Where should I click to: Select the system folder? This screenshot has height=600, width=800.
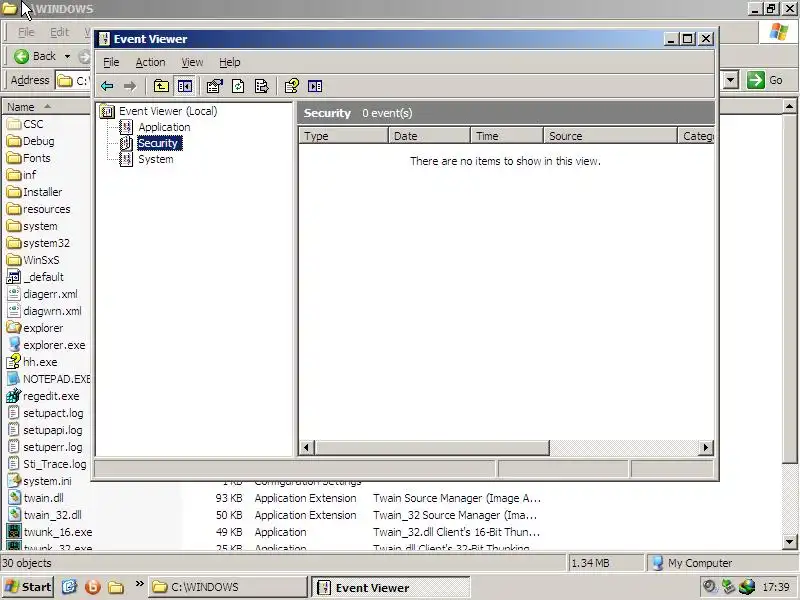[x=40, y=226]
